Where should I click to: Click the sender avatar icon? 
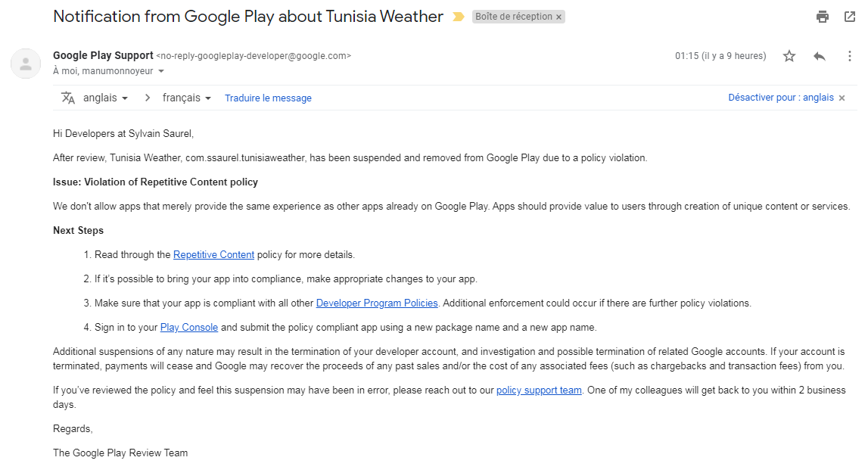(x=26, y=64)
